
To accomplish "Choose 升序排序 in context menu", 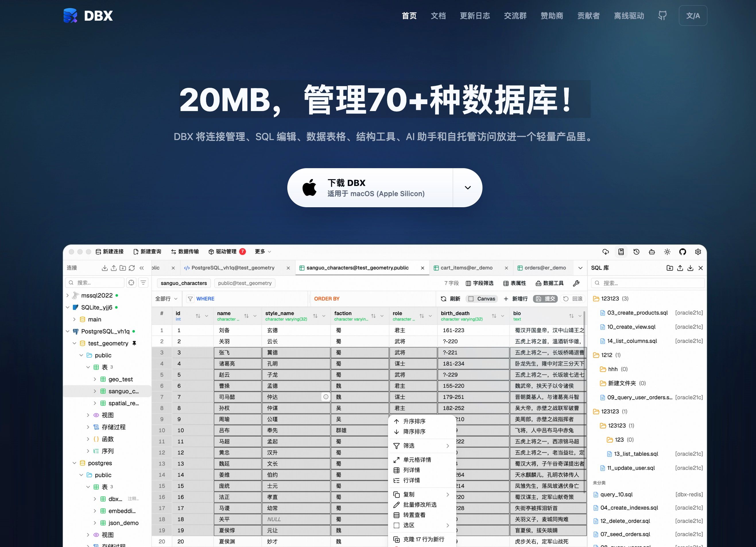I will [422, 421].
